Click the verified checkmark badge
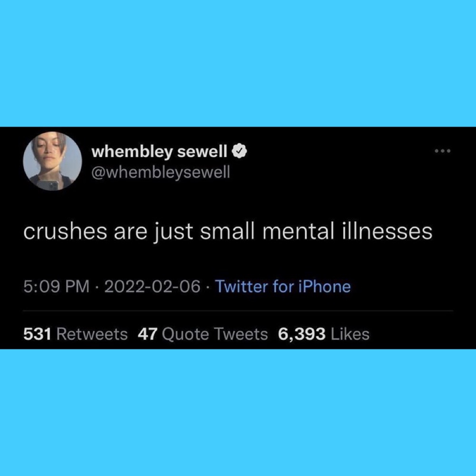 tap(239, 151)
